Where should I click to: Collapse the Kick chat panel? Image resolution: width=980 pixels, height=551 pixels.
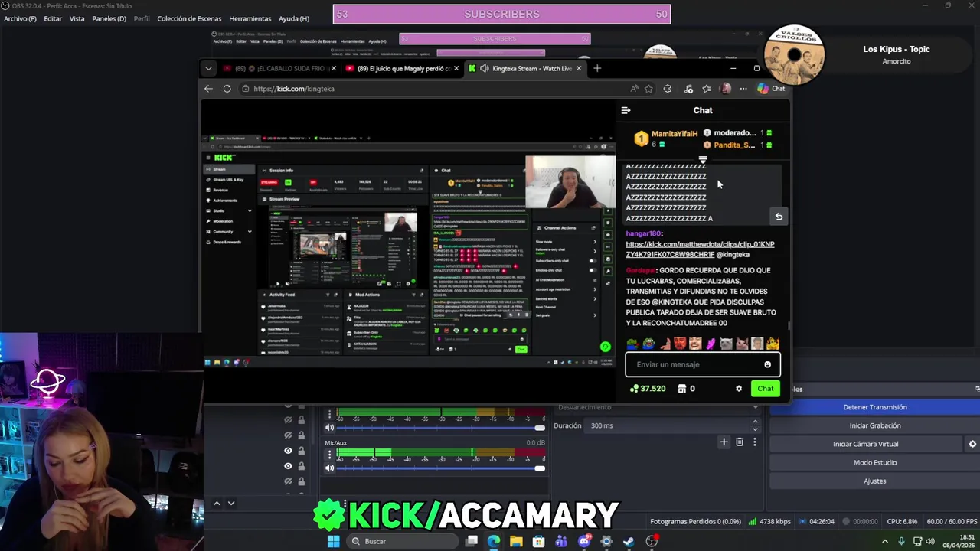tap(626, 110)
